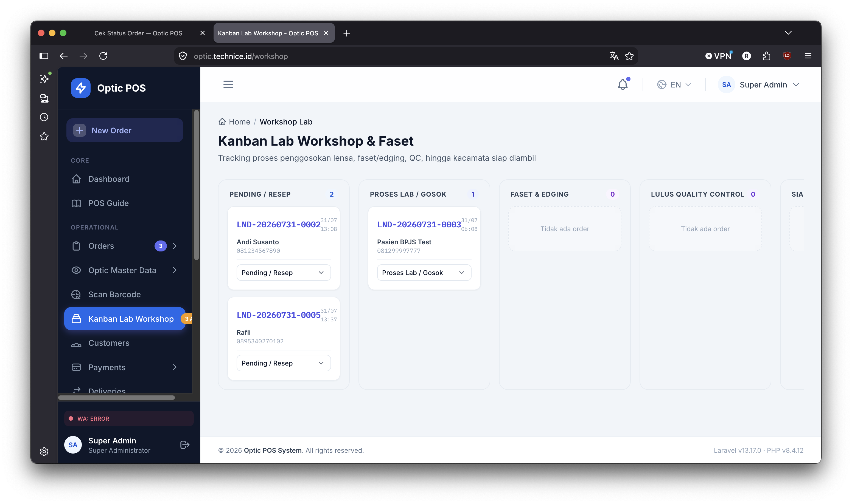Screen dimensions: 852x504
Task: Click the Optic POS lightning logo
Action: click(80, 88)
